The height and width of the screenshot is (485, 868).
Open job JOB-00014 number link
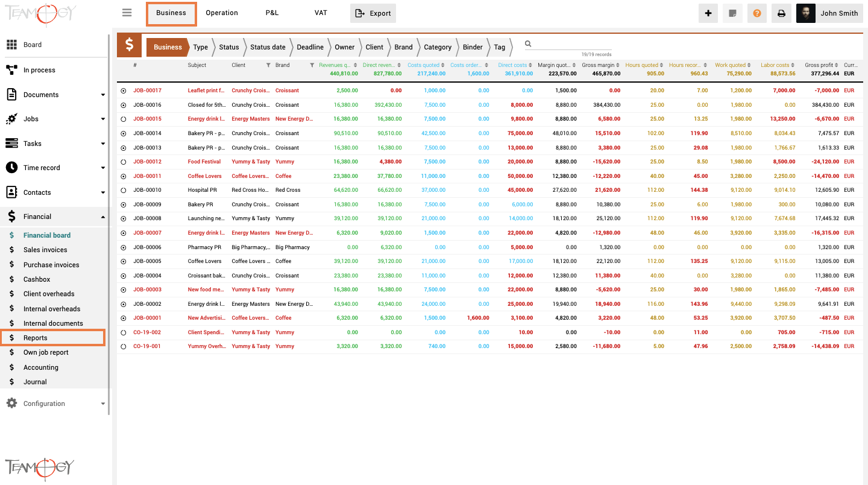pos(147,133)
